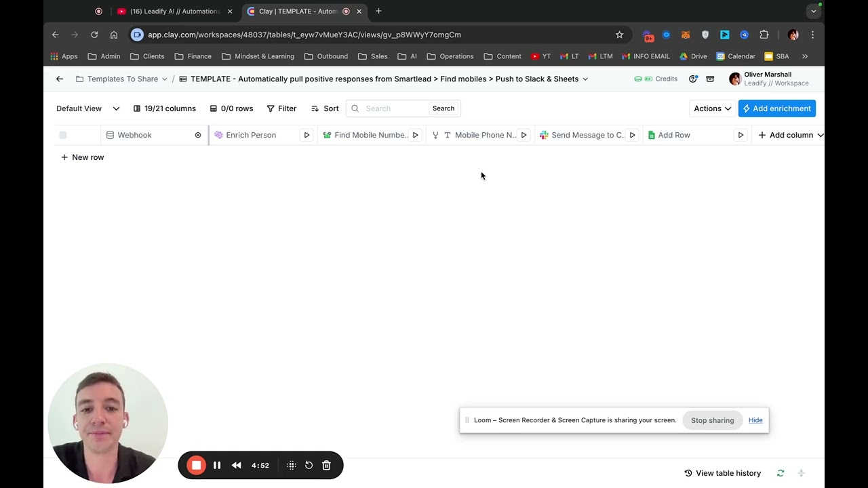868x488 pixels.
Task: Run the Mobile Phone Number column play button
Action: pyautogui.click(x=524, y=135)
